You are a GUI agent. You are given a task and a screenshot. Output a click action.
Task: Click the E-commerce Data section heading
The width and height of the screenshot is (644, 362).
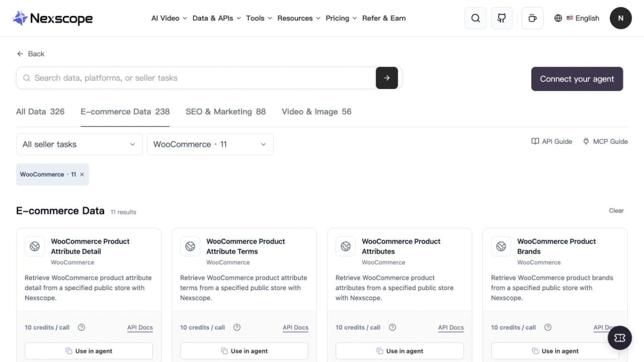pyautogui.click(x=60, y=211)
